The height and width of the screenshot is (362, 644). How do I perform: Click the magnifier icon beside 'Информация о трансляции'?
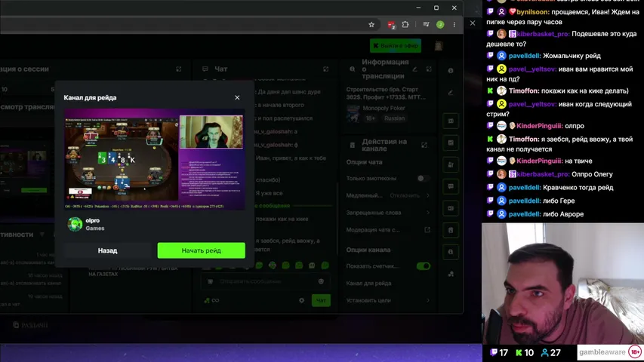(352, 69)
